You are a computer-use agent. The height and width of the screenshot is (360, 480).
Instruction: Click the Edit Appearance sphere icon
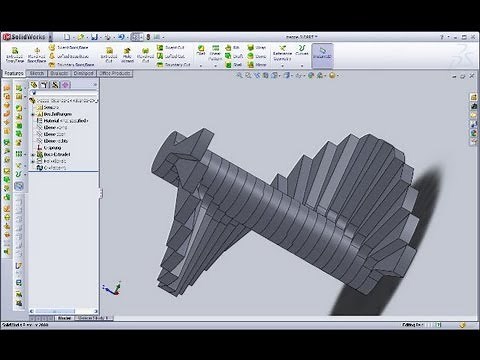(x=310, y=76)
